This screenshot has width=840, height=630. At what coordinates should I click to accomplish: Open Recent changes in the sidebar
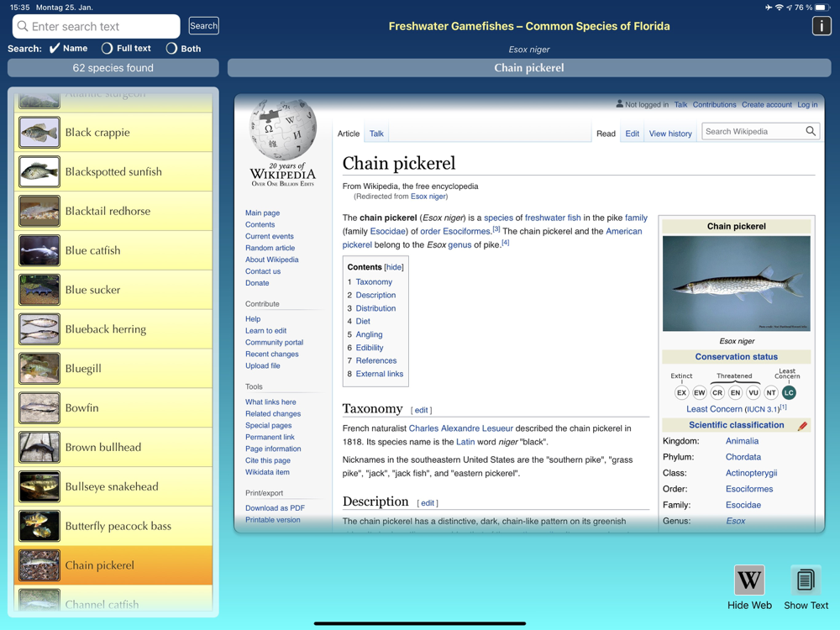pos(271,354)
